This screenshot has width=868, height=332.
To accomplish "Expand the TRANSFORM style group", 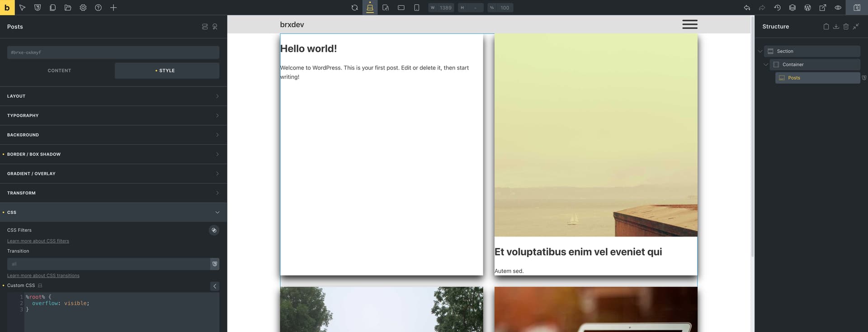I will [113, 193].
